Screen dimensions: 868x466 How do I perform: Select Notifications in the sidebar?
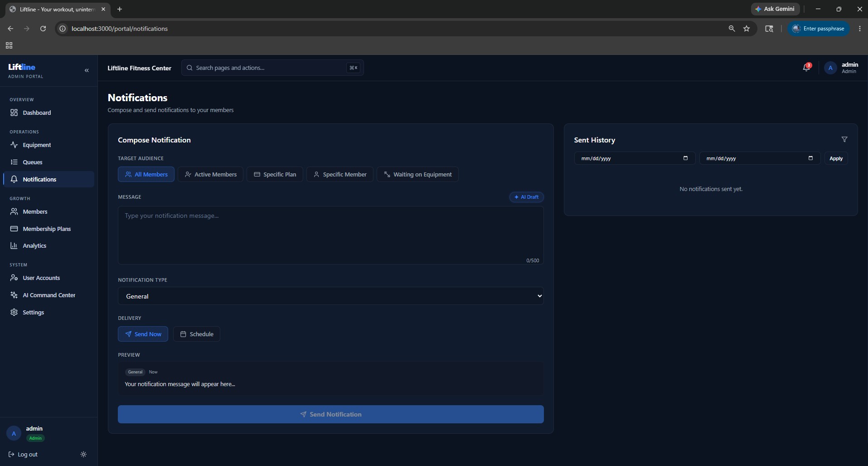pos(48,179)
